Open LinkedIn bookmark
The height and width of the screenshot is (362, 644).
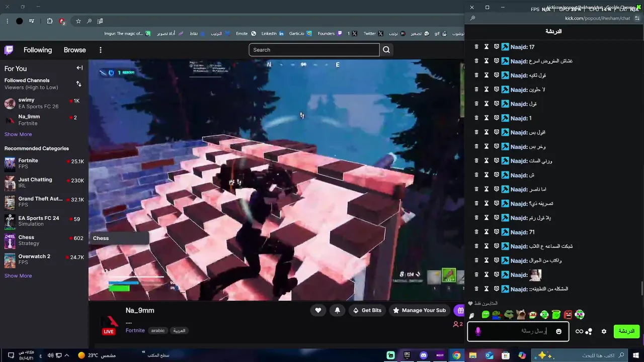pyautogui.click(x=273, y=34)
